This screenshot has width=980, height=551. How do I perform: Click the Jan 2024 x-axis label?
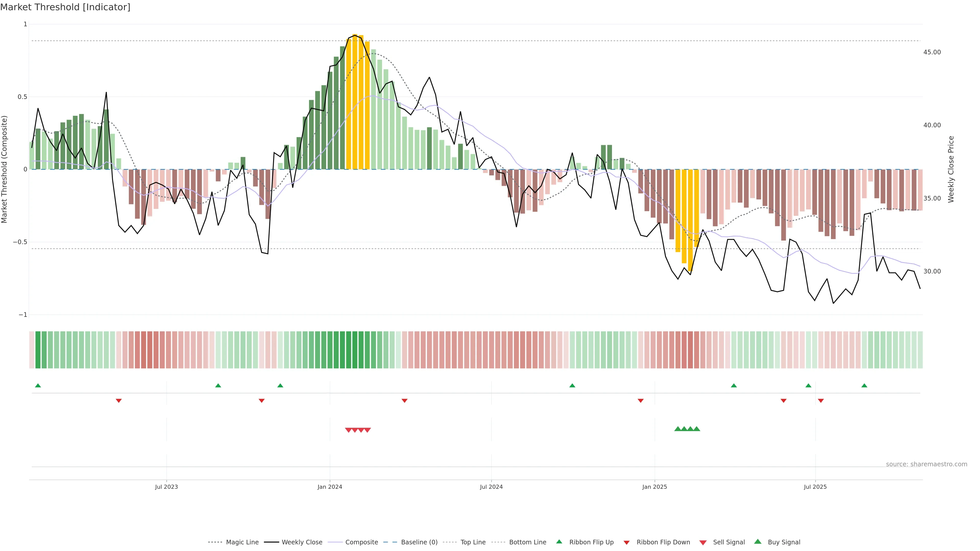[330, 487]
